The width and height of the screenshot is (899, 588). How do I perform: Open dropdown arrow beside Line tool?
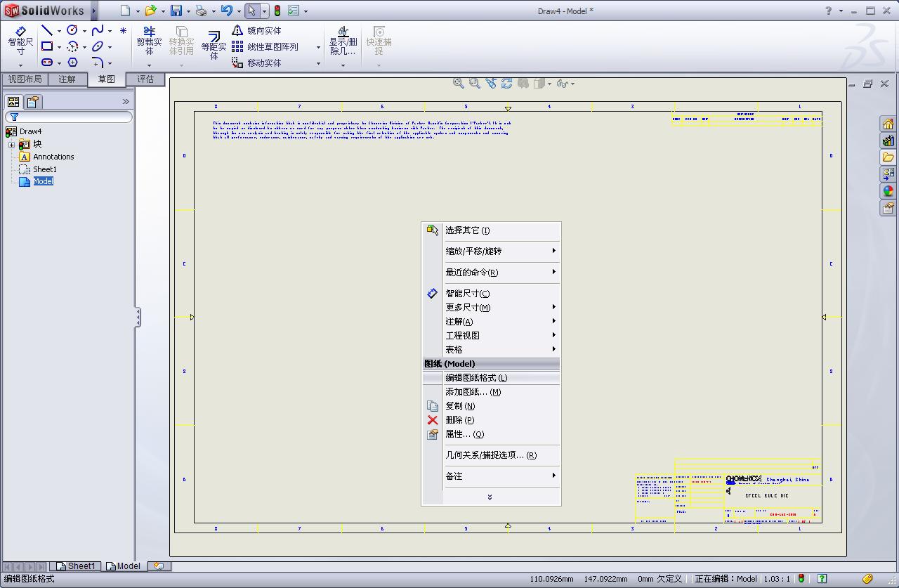[59, 31]
